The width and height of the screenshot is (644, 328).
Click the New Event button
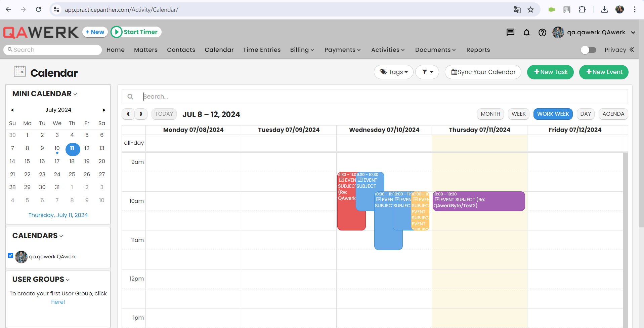pyautogui.click(x=604, y=72)
